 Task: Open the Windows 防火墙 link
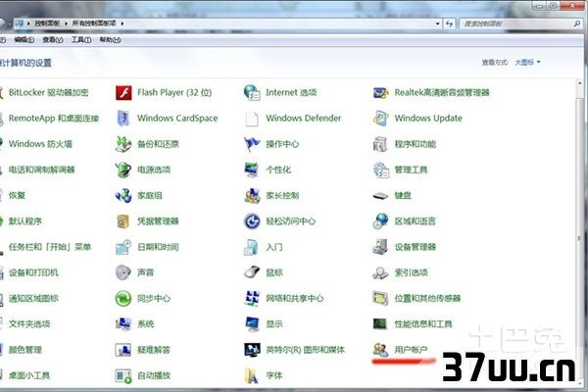coord(40,144)
